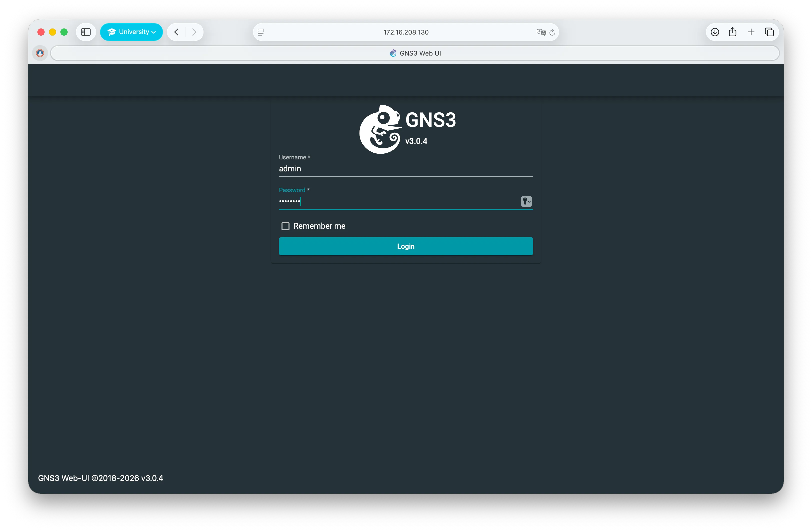Reload the current page
The height and width of the screenshot is (531, 812).
click(x=552, y=32)
